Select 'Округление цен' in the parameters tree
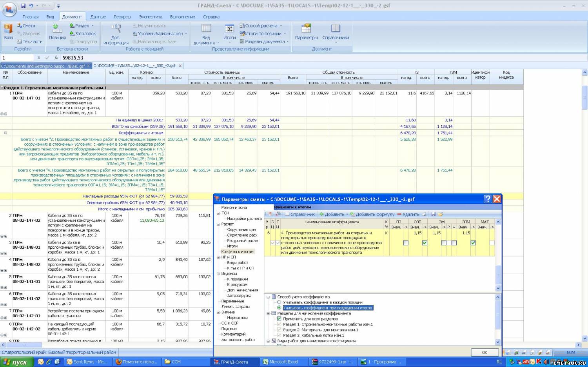Image resolution: width=588 pixels, height=367 pixels. (x=241, y=230)
